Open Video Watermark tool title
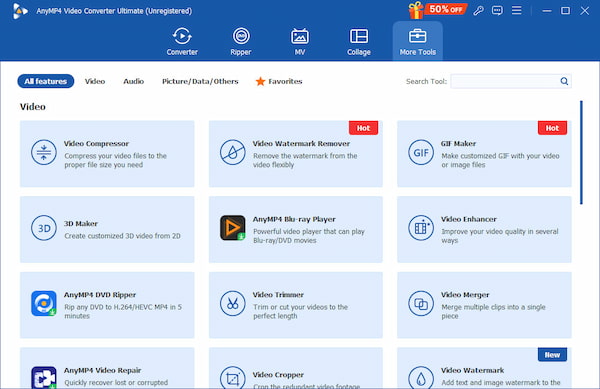 (472, 370)
